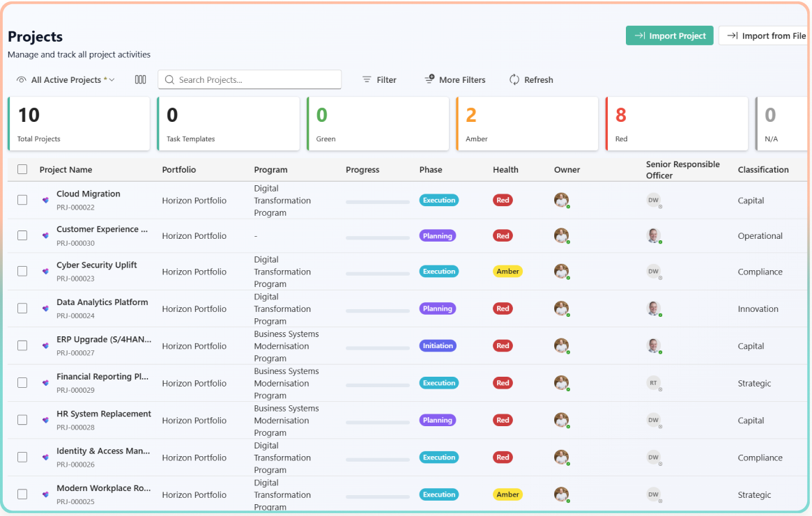Click the Filter funnel icon

point(366,79)
